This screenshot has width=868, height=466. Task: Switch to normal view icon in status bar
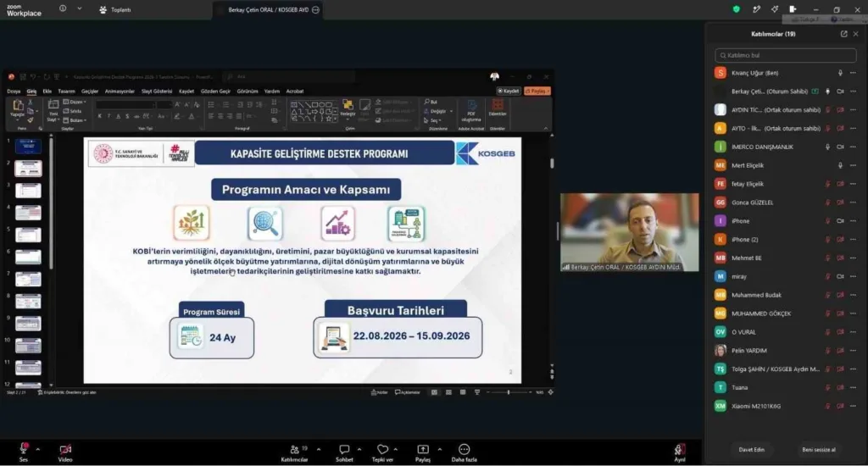coord(435,392)
